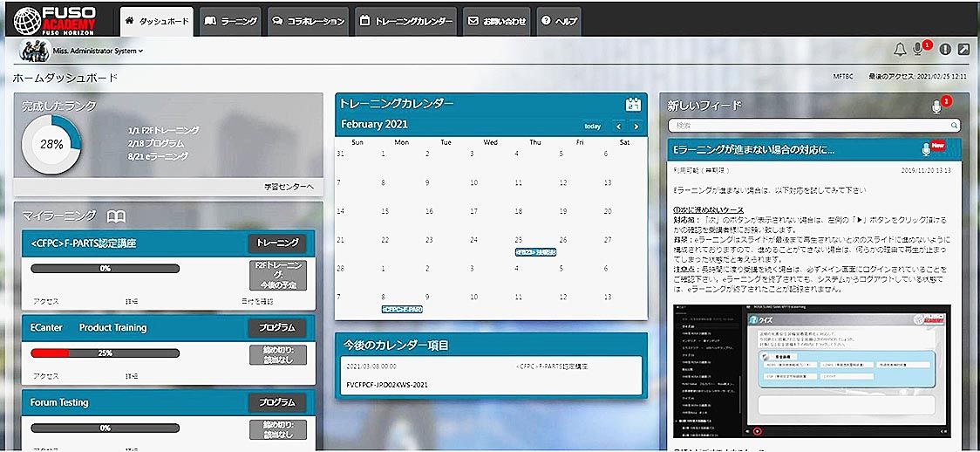Follow the 学習センターへ link
This screenshot has width=980, height=452.
(x=289, y=186)
